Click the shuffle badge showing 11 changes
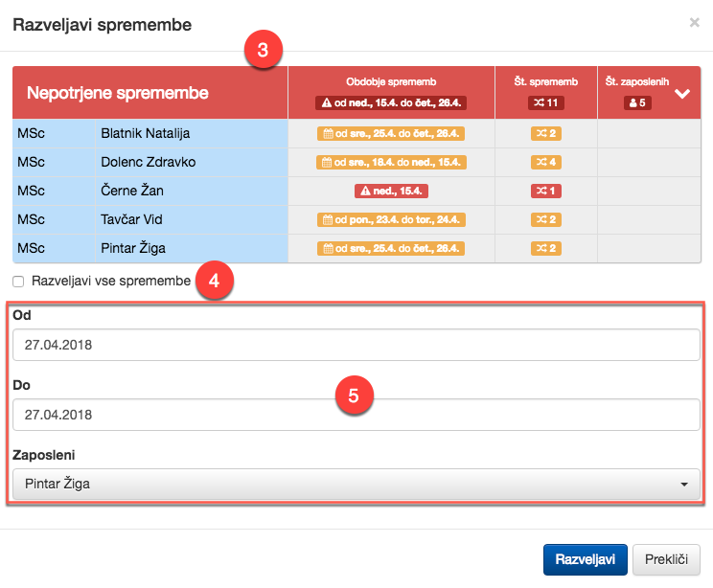This screenshot has height=588, width=713. 545,102
